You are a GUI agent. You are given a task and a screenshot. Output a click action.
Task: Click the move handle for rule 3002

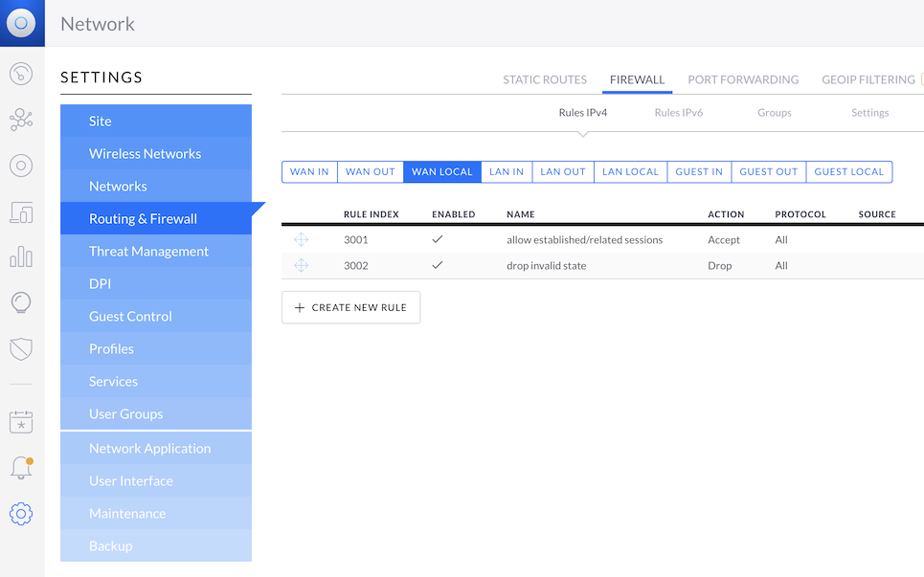click(301, 266)
